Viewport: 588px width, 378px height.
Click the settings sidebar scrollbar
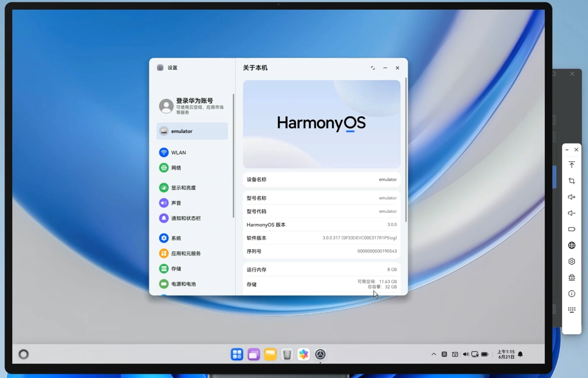[234, 156]
